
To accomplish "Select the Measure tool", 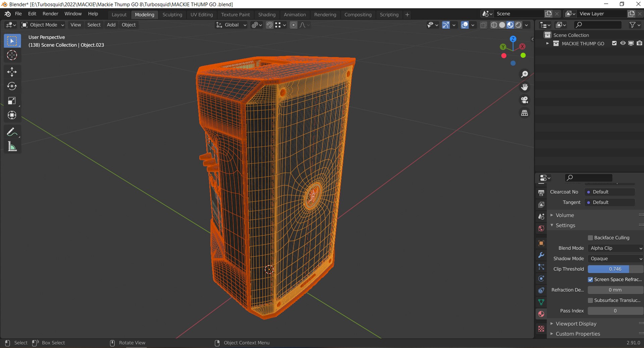I will tap(12, 146).
